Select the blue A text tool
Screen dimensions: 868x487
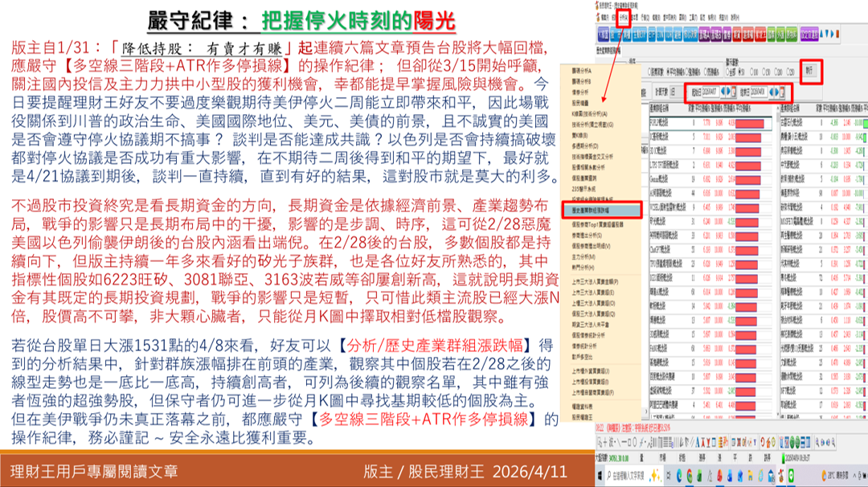point(698,443)
